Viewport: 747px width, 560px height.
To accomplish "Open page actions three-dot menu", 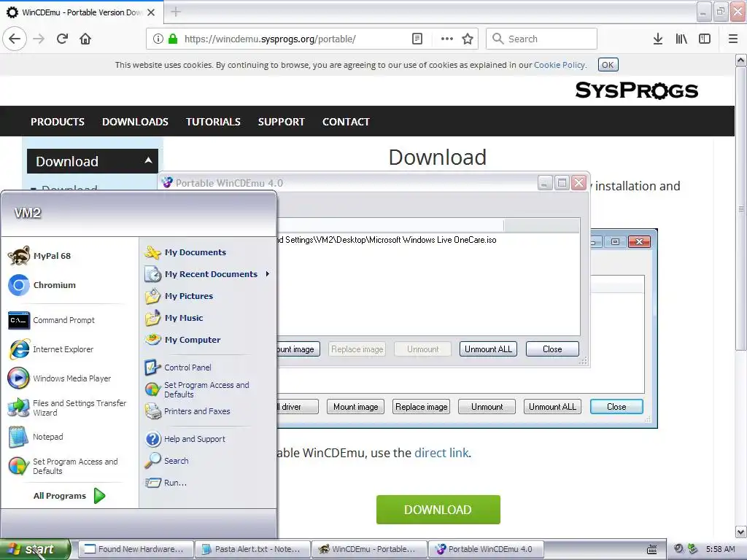I will [x=447, y=39].
